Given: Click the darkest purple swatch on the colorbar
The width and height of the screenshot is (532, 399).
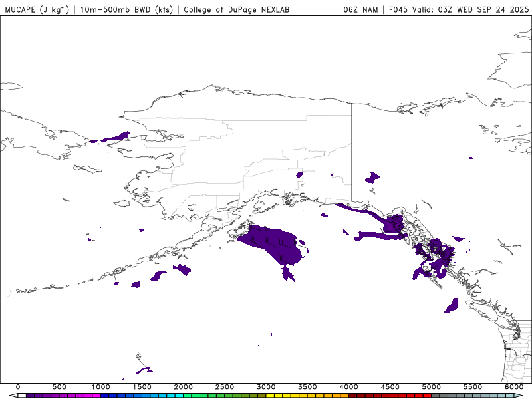Looking at the screenshot, I should [x=30, y=396].
